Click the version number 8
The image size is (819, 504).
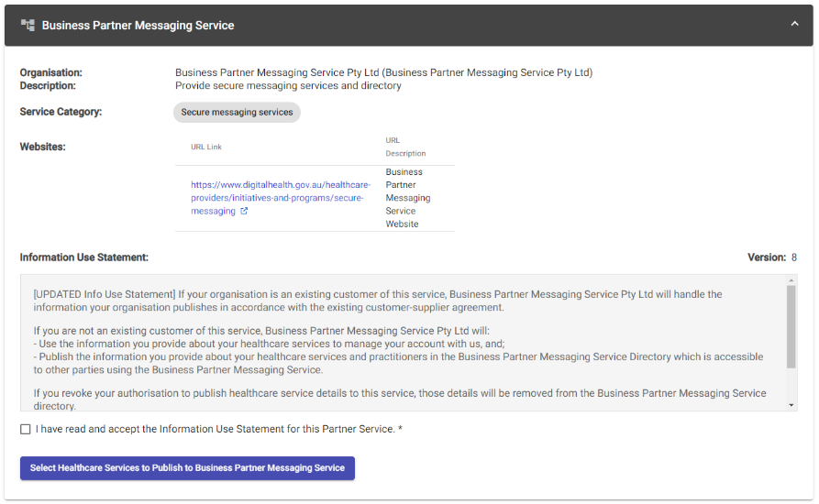point(794,257)
